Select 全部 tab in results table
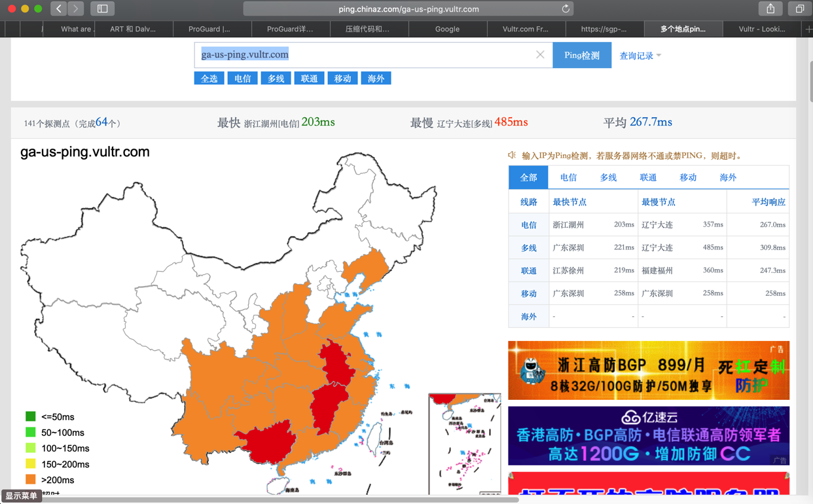Viewport: 813px width, 504px height. pos(528,177)
